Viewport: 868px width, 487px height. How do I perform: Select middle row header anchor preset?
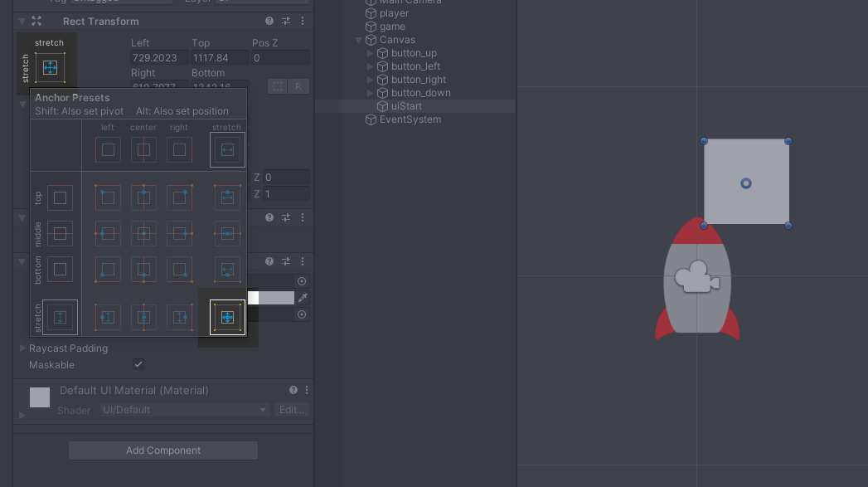60,234
